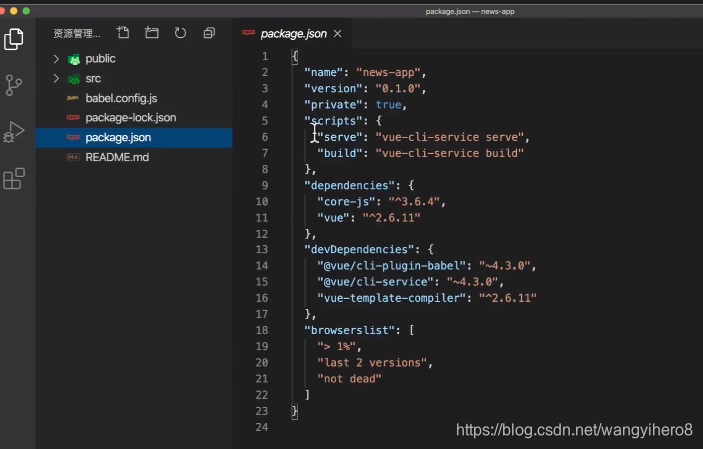The width and height of the screenshot is (703, 449).
Task: Open babel.config.js file
Action: (134, 98)
